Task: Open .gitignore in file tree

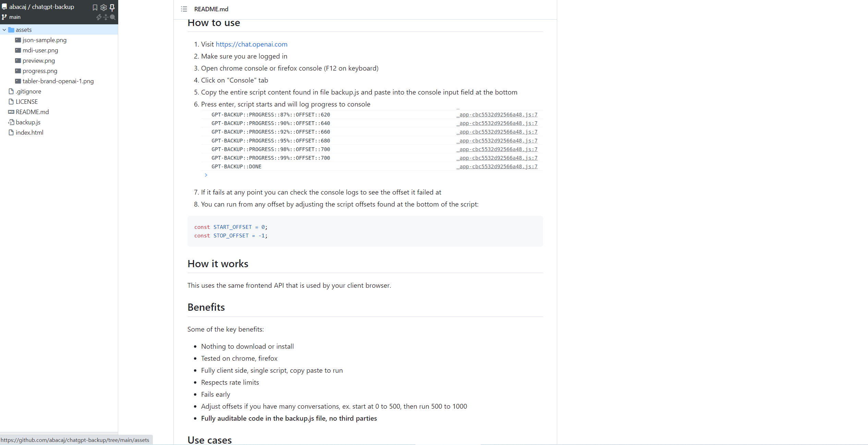Action: pos(28,91)
